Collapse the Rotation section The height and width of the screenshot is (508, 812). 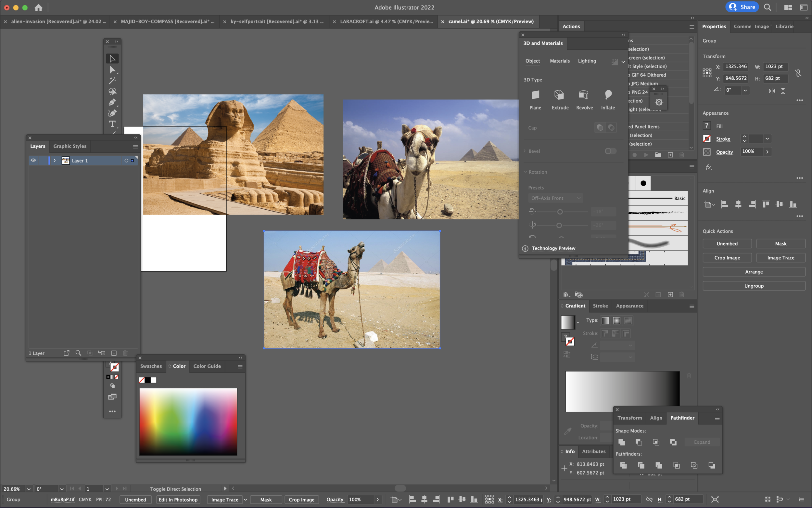[525, 172]
